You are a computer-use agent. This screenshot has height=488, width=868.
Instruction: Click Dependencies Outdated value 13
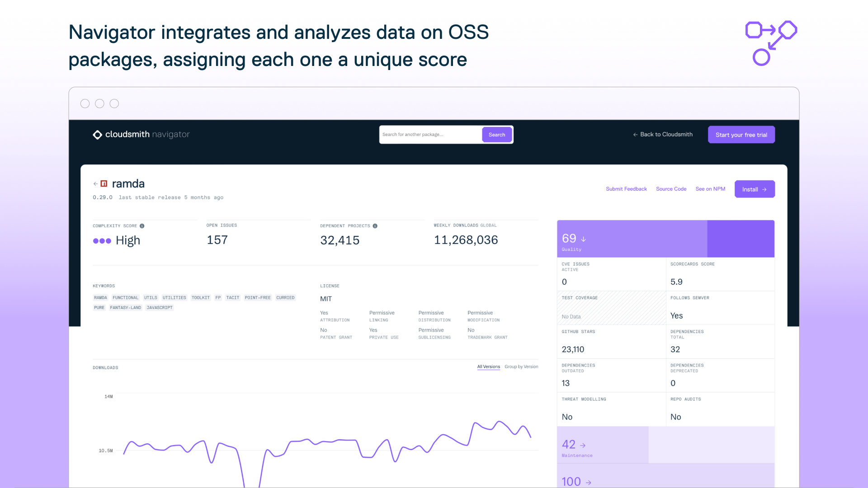click(x=566, y=383)
